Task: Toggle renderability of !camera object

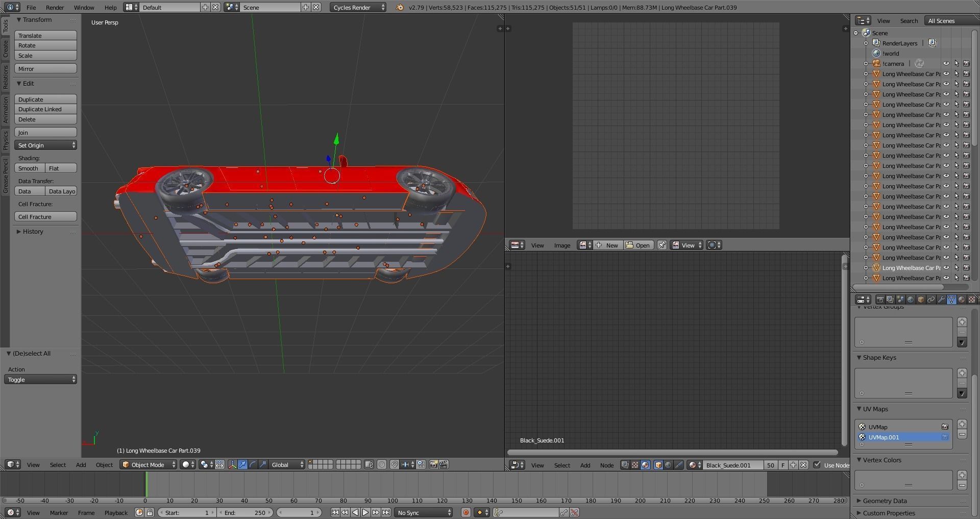Action: click(966, 63)
